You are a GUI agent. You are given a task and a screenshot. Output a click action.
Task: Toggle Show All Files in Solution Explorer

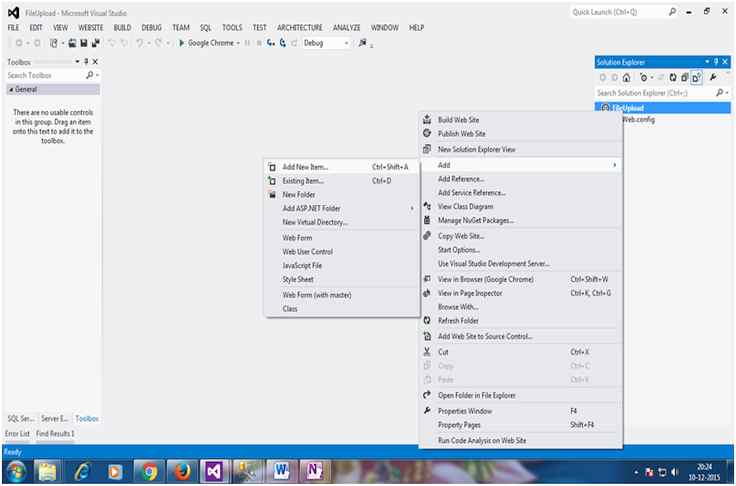tap(697, 77)
